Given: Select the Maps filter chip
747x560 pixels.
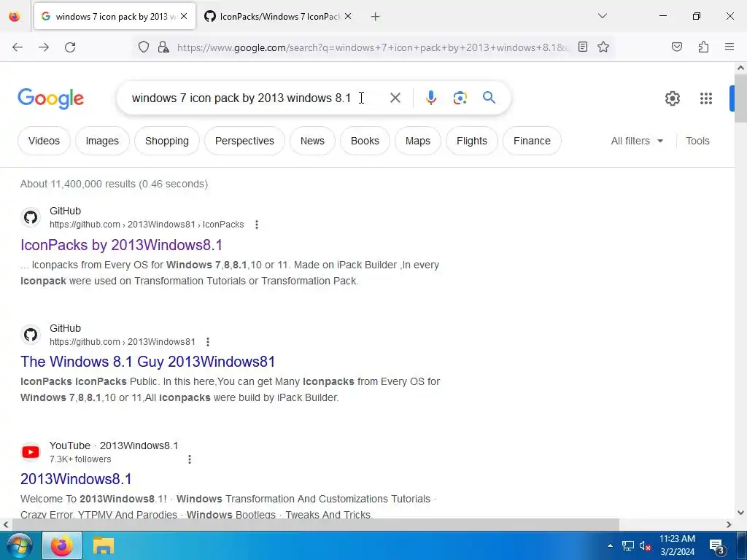Looking at the screenshot, I should (x=418, y=141).
